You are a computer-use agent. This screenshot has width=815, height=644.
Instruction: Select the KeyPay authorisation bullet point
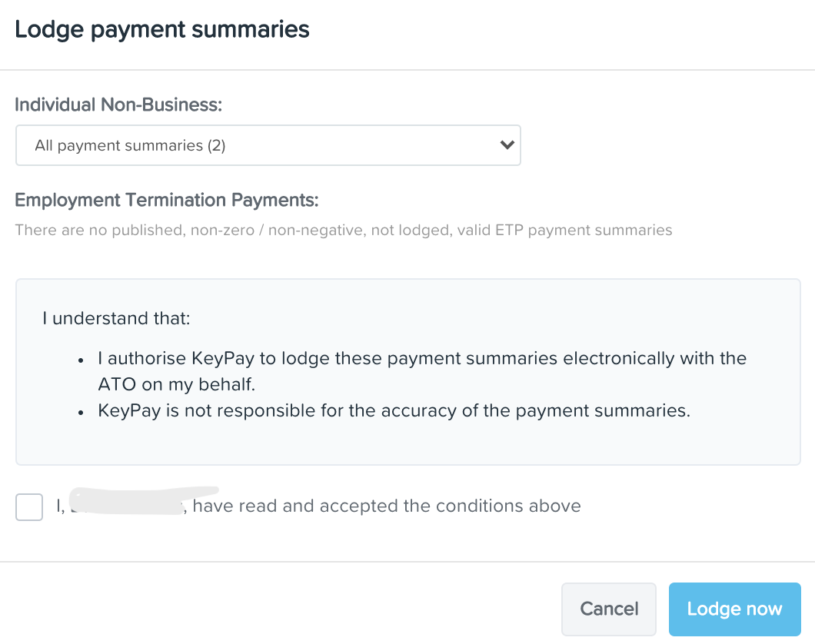[x=422, y=370]
